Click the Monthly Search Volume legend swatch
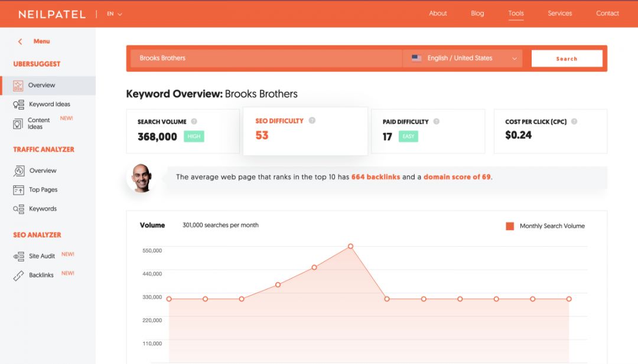The width and height of the screenshot is (638, 364). click(509, 227)
